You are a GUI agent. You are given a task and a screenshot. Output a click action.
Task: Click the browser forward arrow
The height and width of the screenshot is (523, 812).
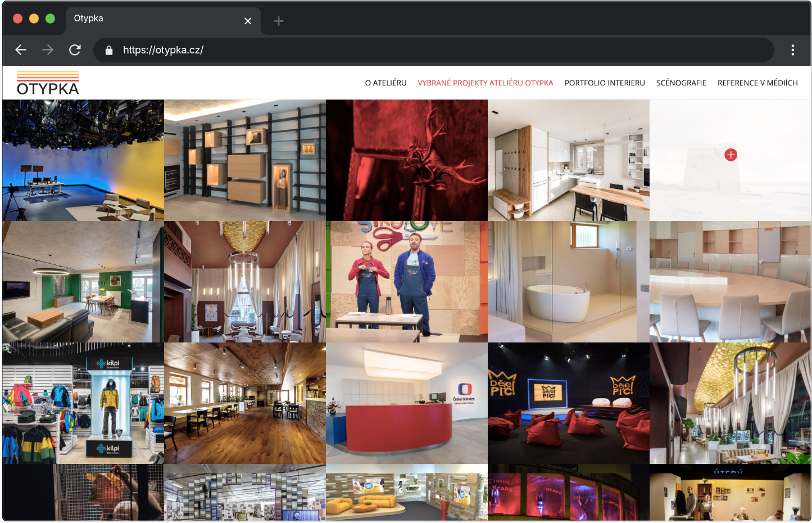click(x=48, y=50)
